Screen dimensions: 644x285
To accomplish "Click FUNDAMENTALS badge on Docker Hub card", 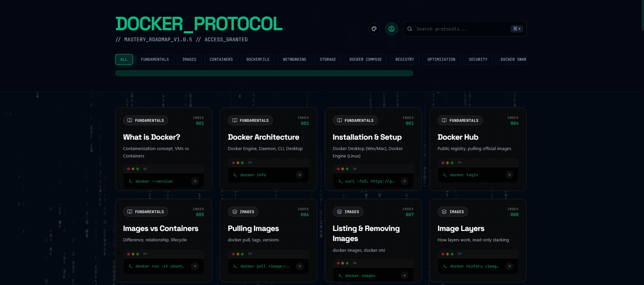I will point(460,121).
